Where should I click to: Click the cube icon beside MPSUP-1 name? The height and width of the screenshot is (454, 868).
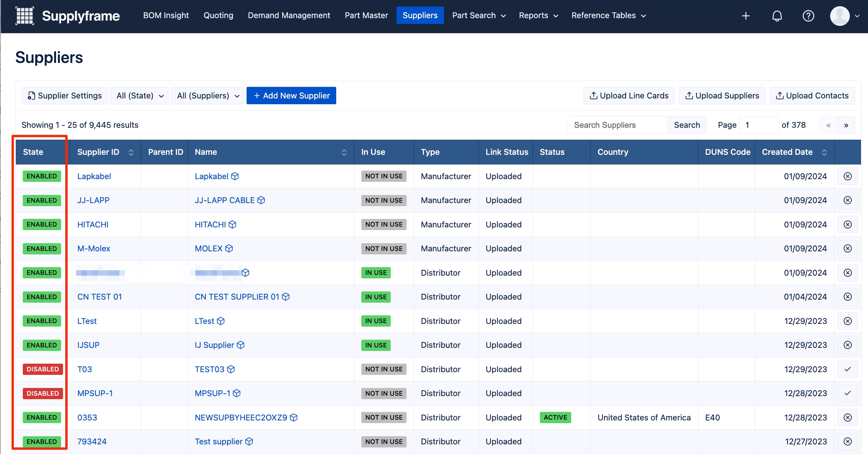(x=237, y=393)
